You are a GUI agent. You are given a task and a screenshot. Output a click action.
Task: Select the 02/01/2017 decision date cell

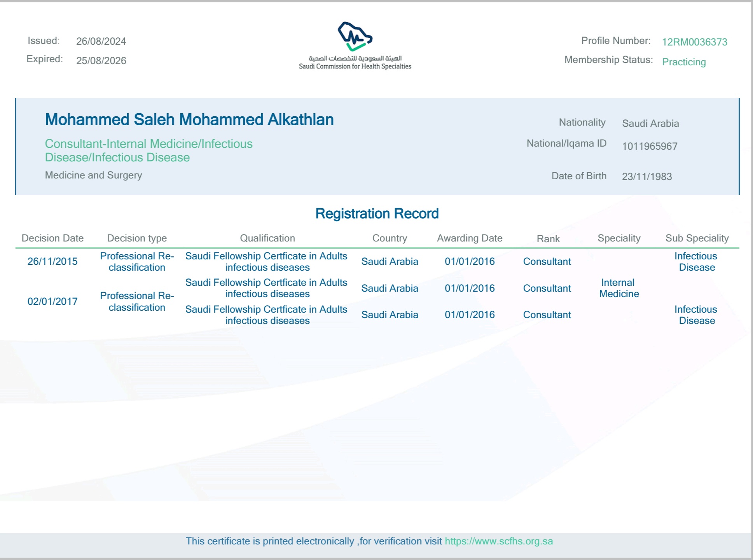point(52,301)
